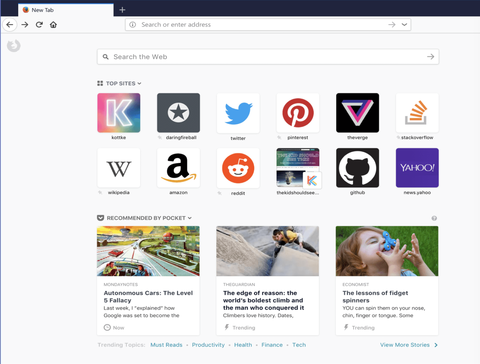Open the Reddit tile

click(238, 168)
